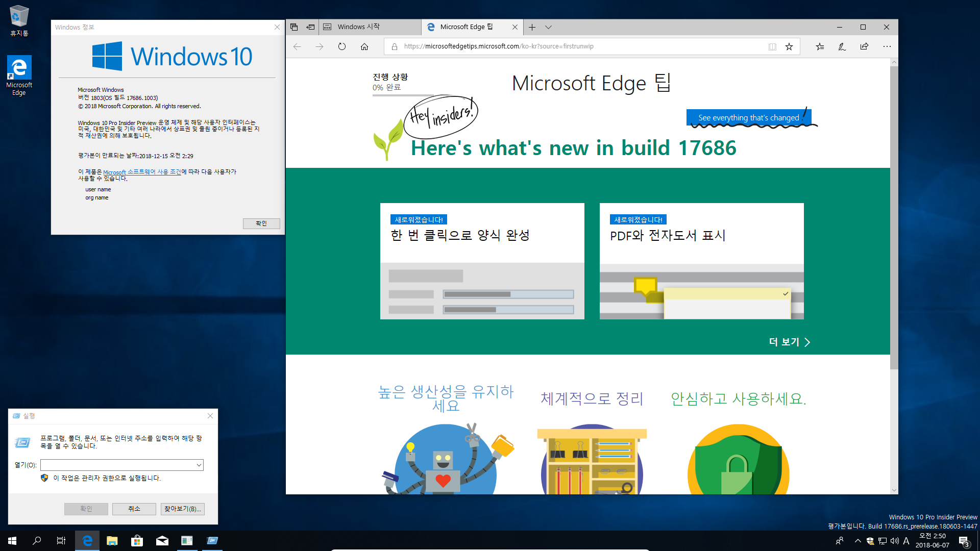Close the 실행 Run dialog
The image size is (980, 551).
[x=210, y=416]
